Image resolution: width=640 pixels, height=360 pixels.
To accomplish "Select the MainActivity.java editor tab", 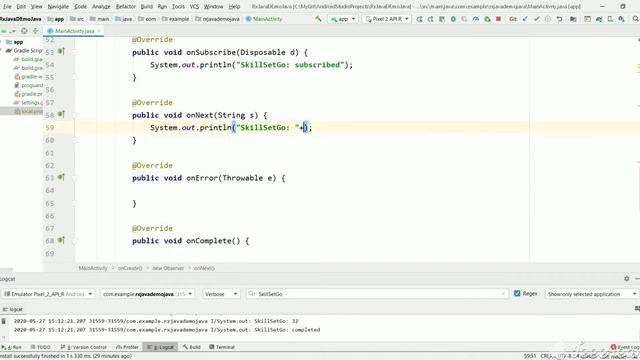I will pos(74,31).
